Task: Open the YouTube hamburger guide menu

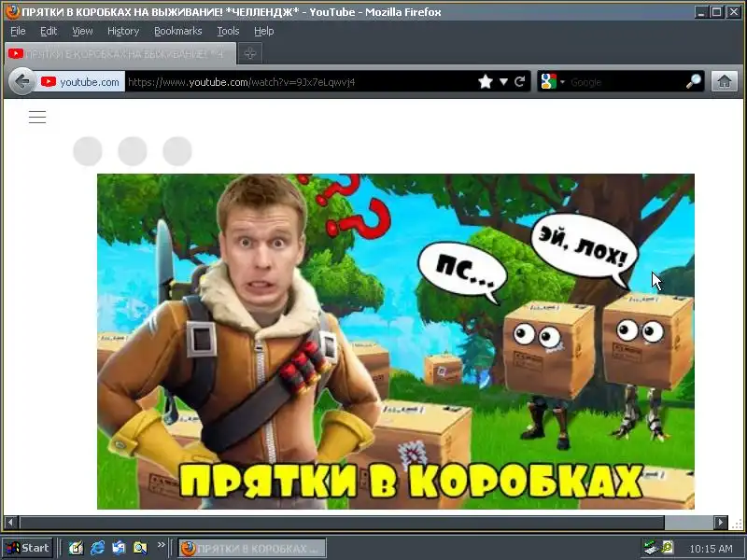Action: (37, 117)
